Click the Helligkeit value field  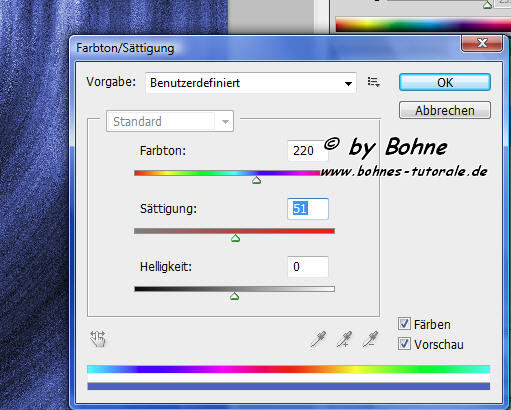(308, 266)
